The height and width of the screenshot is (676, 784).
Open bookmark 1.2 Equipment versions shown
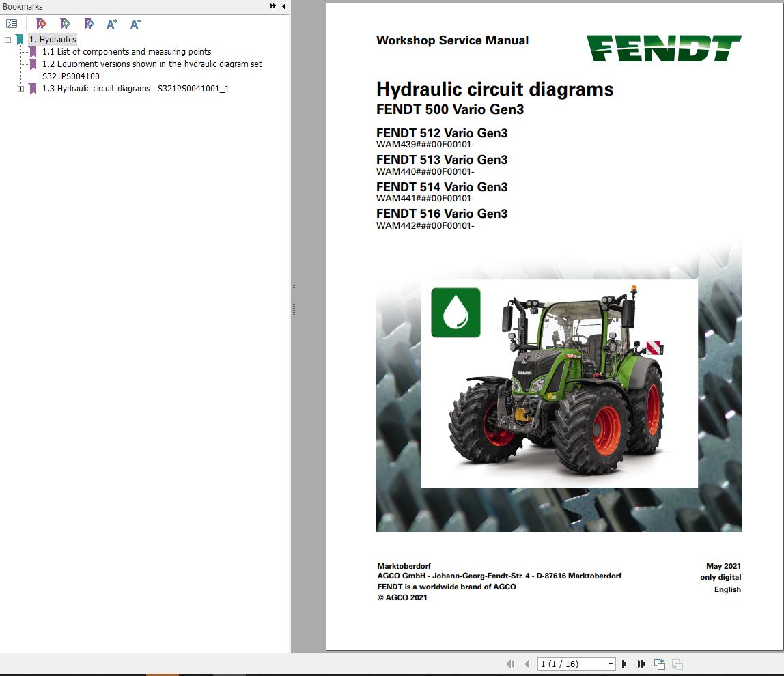click(x=152, y=70)
